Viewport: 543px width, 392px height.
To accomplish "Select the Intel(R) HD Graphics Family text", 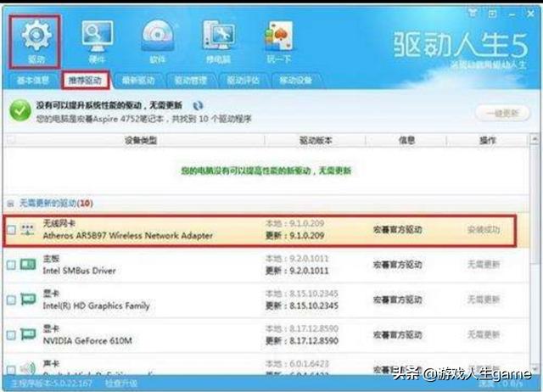I will [x=96, y=305].
